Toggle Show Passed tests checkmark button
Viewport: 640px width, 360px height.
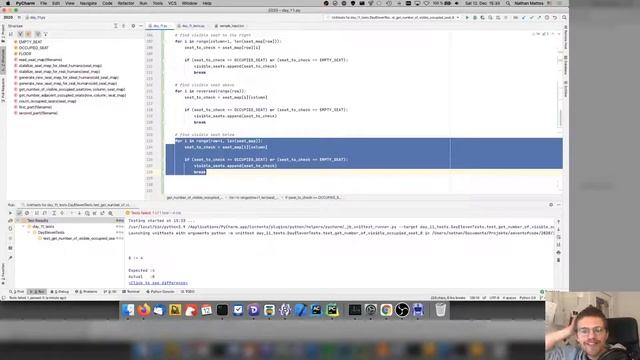pyautogui.click(x=19, y=213)
